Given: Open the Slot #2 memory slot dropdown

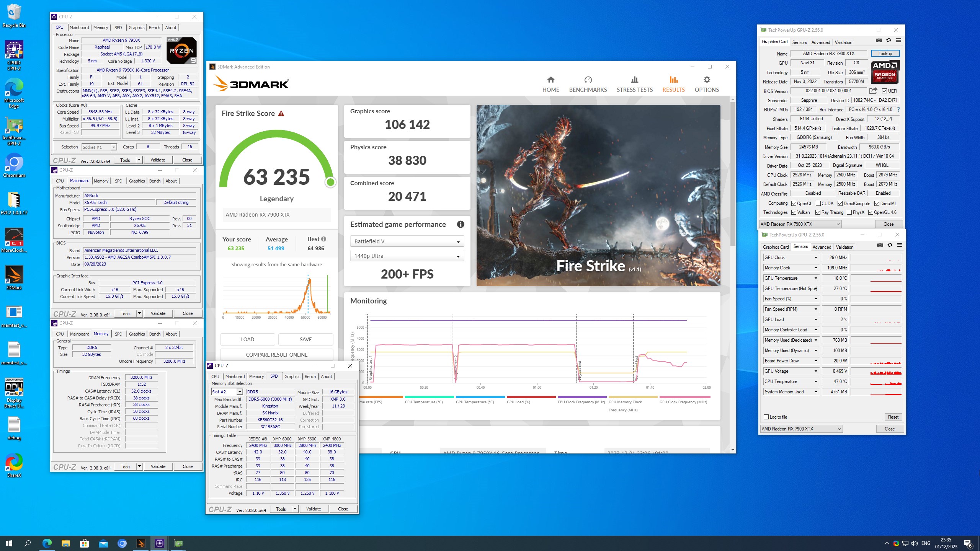Looking at the screenshot, I should [x=227, y=392].
